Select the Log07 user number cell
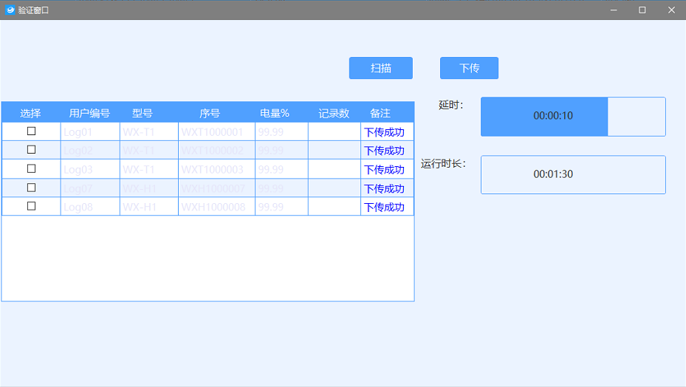 point(90,188)
